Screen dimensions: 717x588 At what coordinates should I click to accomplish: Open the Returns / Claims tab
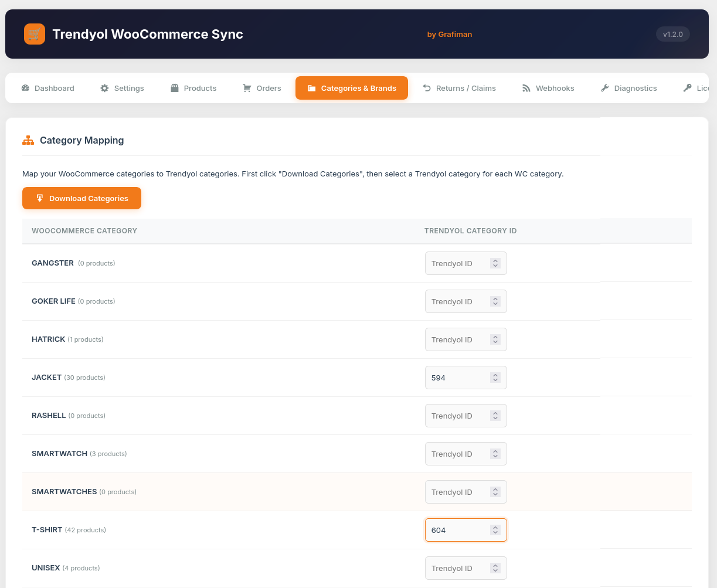pyautogui.click(x=459, y=88)
